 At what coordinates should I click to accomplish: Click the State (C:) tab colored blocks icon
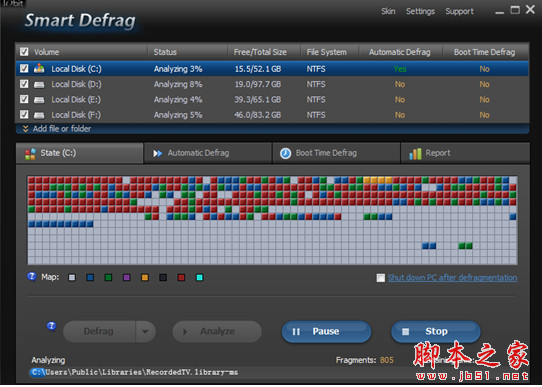coord(30,154)
